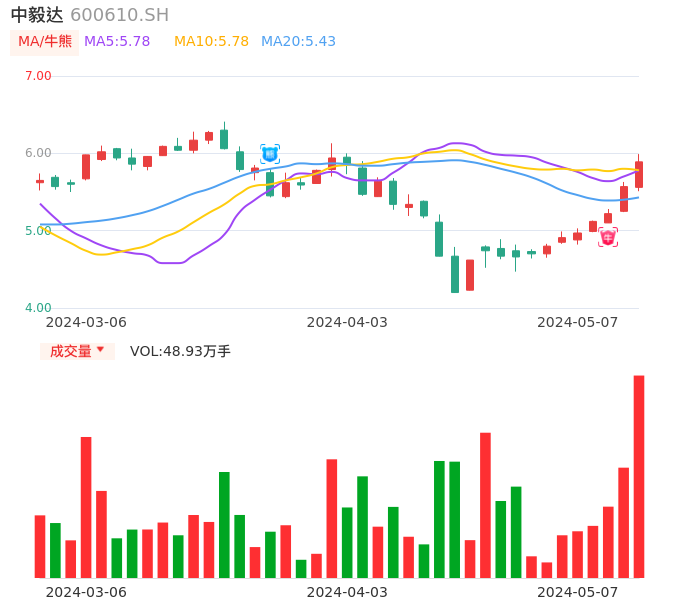Toggle the MA20 moving average line
Screen dimensions: 686x606
298,42
